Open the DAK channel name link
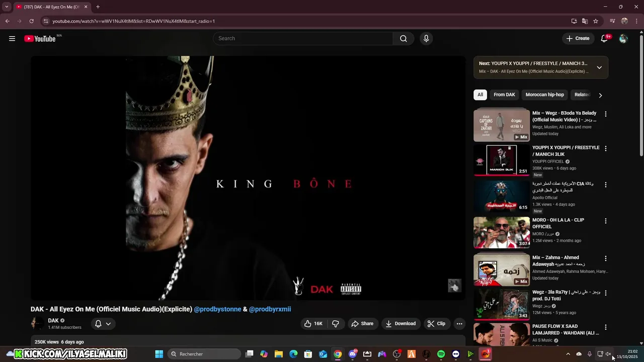644x362 pixels. point(53,321)
